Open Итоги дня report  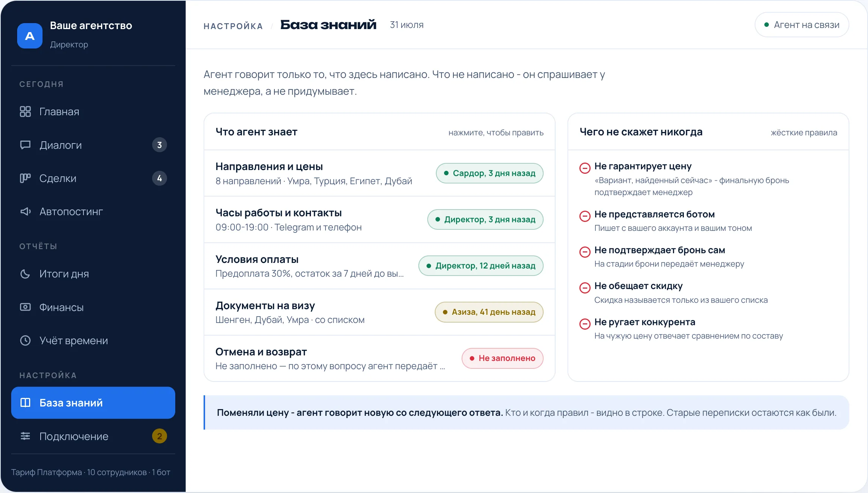93,274
